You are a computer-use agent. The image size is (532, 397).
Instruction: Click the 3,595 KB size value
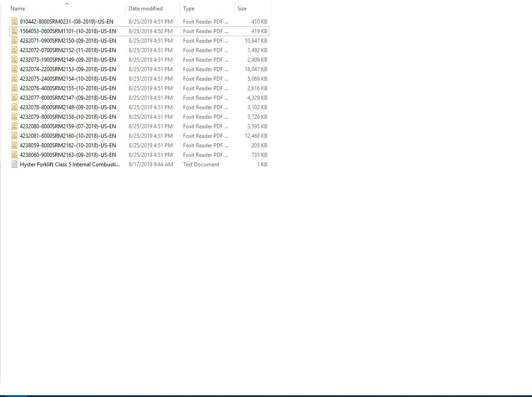pos(257,126)
